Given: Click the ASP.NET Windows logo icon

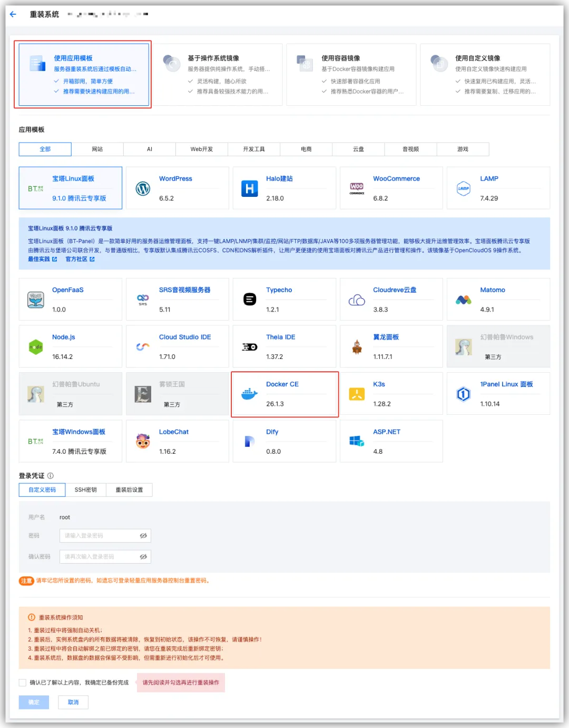Looking at the screenshot, I should 357,441.
